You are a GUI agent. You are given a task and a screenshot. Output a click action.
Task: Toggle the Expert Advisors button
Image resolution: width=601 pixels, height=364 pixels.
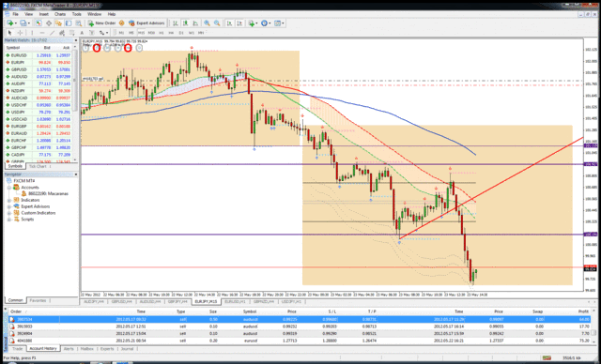point(146,23)
